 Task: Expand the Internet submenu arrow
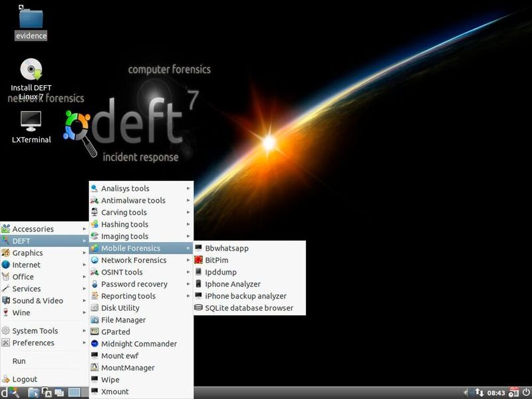84,265
